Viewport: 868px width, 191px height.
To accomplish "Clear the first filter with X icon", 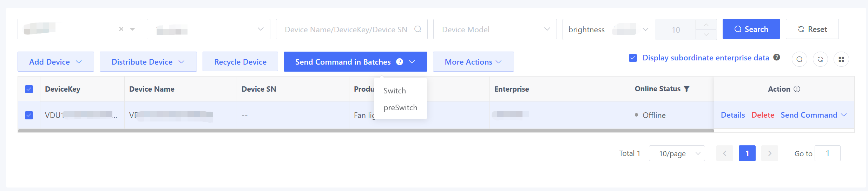I will [121, 29].
